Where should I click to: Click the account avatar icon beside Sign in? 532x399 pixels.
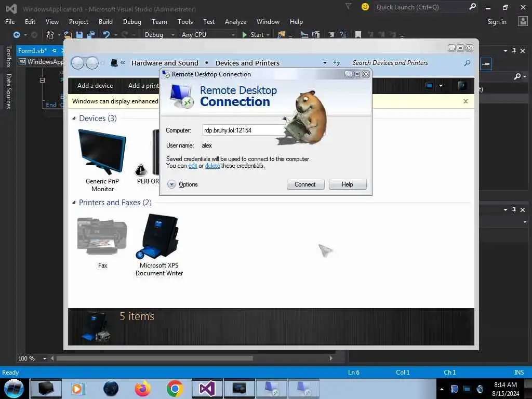point(523,21)
